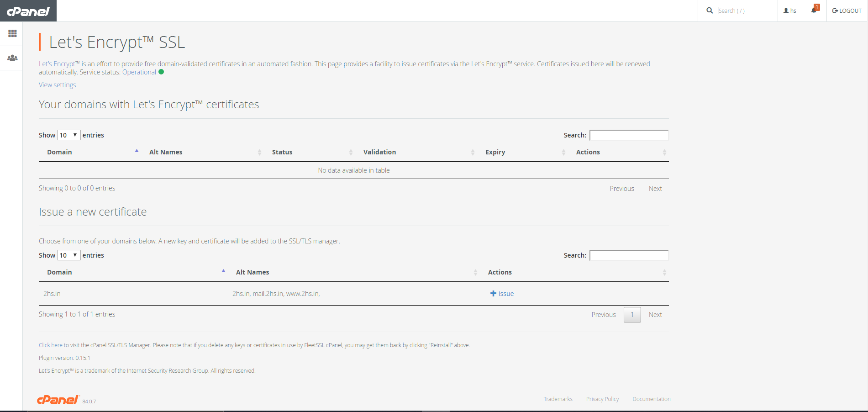The width and height of the screenshot is (868, 412).
Task: Click Previous in certificates table pagination
Action: (x=622, y=189)
